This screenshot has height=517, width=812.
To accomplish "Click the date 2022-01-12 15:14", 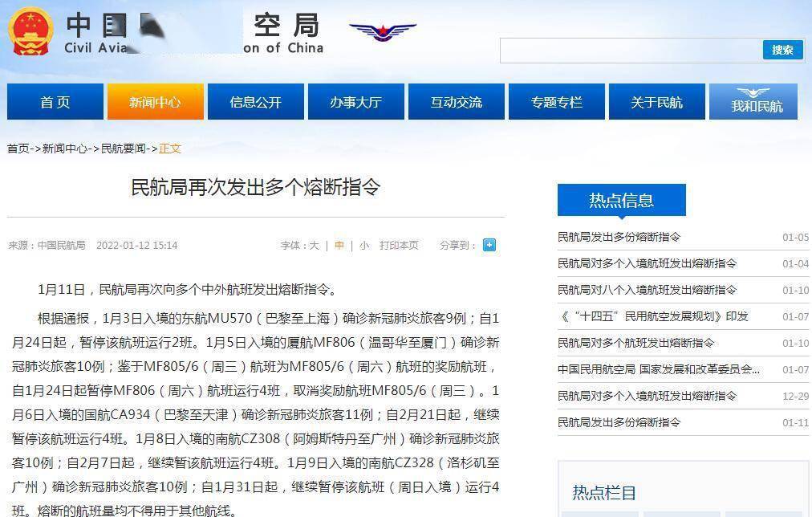I will click(x=136, y=245).
